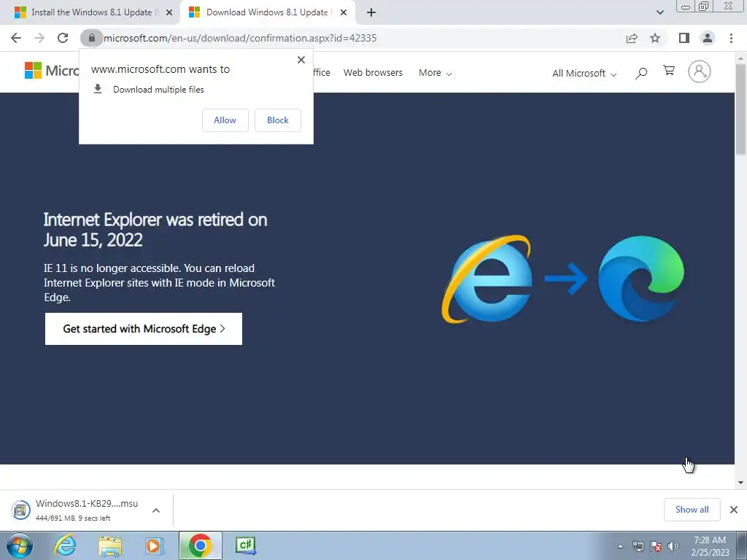The image size is (747, 560).
Task: Click the volume speaker tray icon
Action: coord(673,546)
